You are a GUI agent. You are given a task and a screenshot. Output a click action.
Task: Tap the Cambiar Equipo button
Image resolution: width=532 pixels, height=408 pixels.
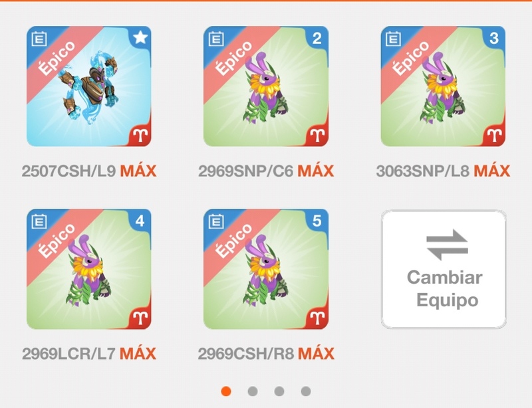pos(444,269)
